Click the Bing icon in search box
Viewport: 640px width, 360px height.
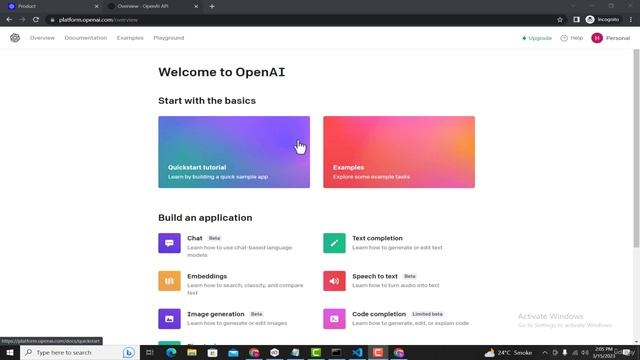(x=129, y=353)
